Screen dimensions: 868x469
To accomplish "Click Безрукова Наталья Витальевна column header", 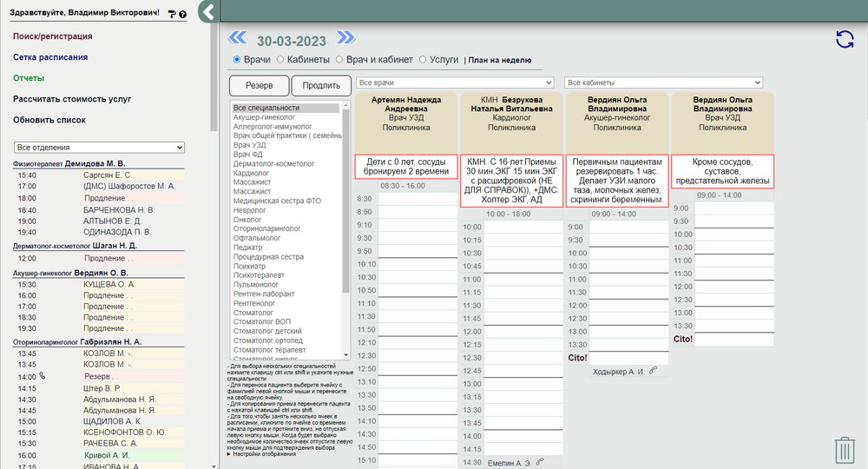I will (x=511, y=123).
